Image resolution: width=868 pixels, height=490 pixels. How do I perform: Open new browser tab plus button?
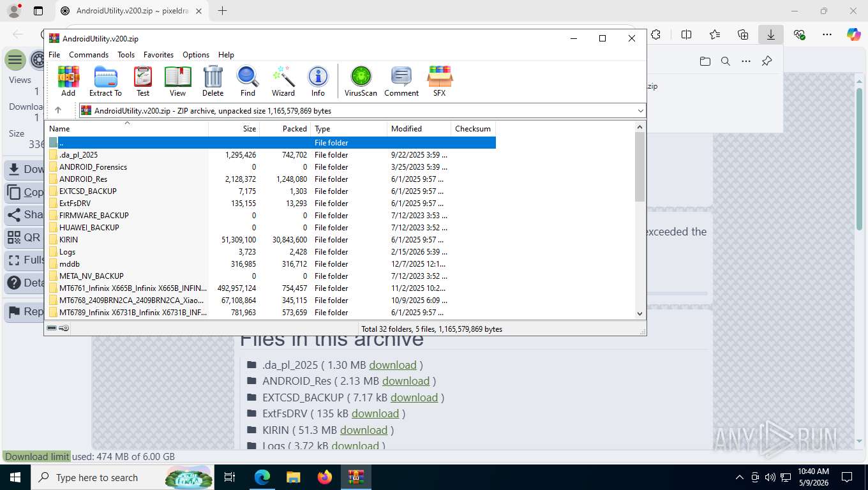point(222,11)
